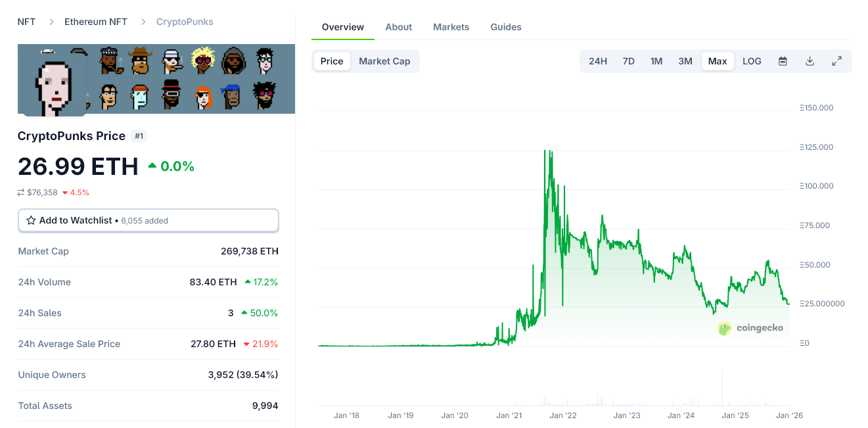The height and width of the screenshot is (428, 868).
Task: Select the 24H time range
Action: pos(598,60)
